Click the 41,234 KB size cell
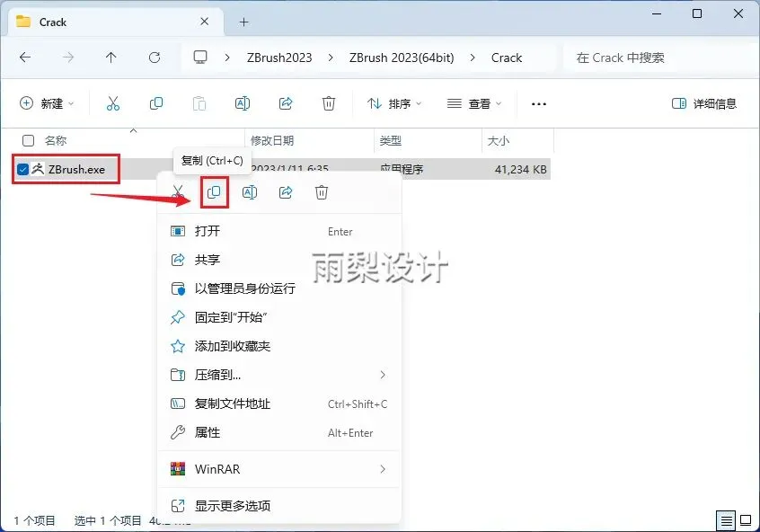 click(x=520, y=169)
